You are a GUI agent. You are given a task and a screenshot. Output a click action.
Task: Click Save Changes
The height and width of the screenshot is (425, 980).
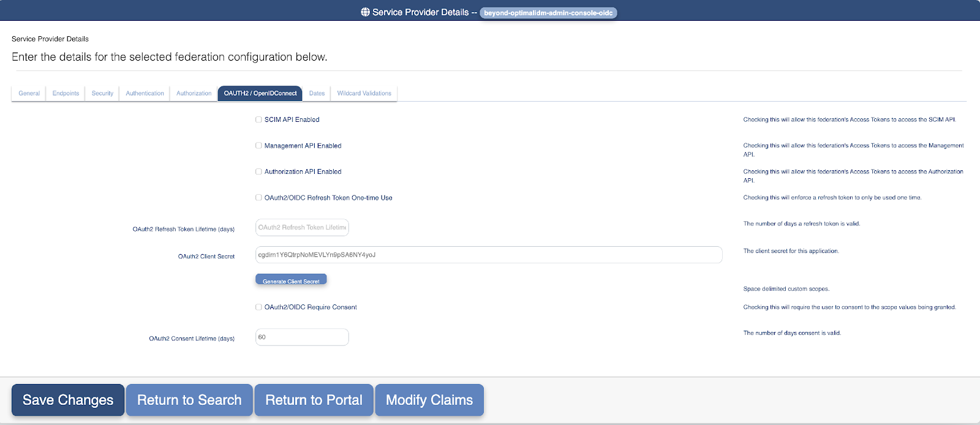(x=68, y=400)
